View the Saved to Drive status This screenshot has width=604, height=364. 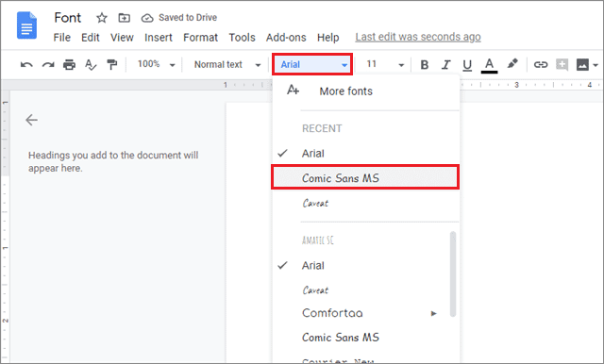point(179,18)
